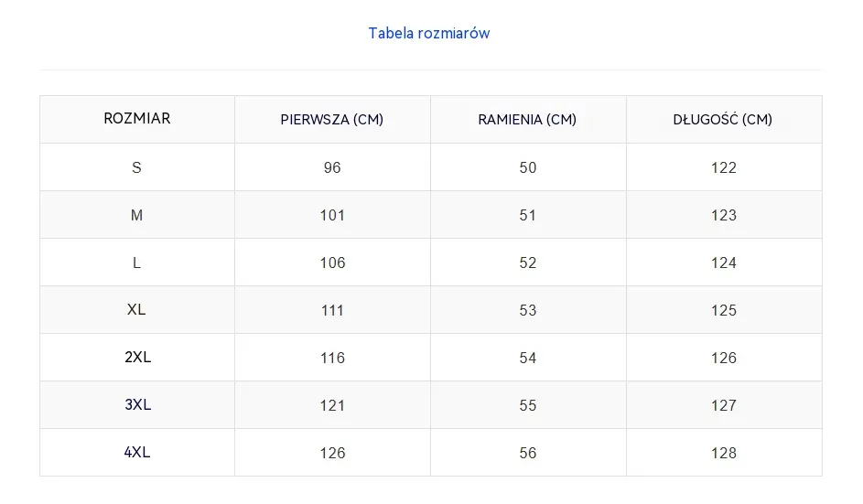863x504 pixels.
Task: Click length value 127 for size 3XL
Action: [724, 405]
